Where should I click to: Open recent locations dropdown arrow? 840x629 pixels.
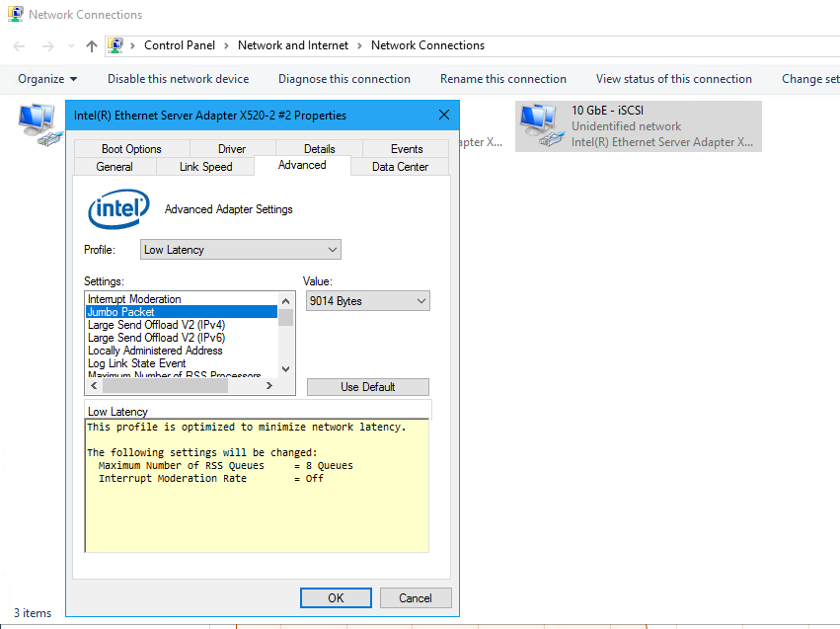[x=71, y=46]
